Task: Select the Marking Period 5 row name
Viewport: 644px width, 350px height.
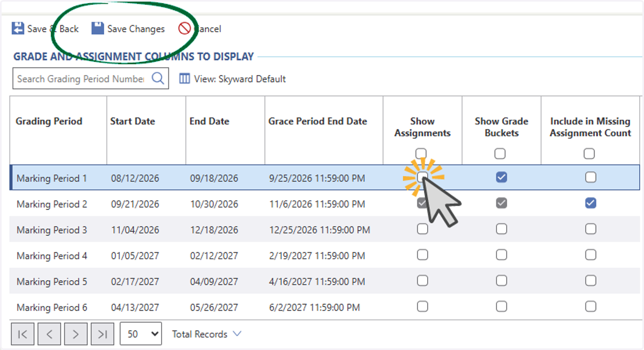Action: 52,281
